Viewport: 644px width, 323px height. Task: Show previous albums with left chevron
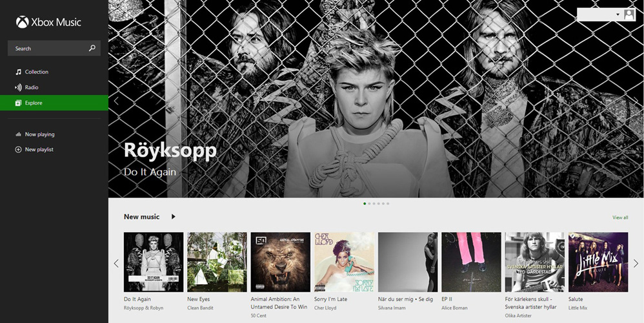click(116, 264)
